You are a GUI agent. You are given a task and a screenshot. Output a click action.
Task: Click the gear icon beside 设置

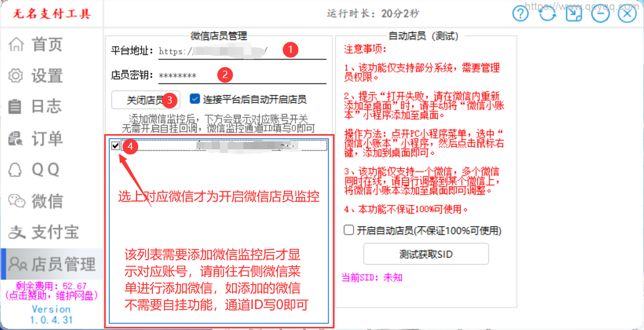pos(16,76)
